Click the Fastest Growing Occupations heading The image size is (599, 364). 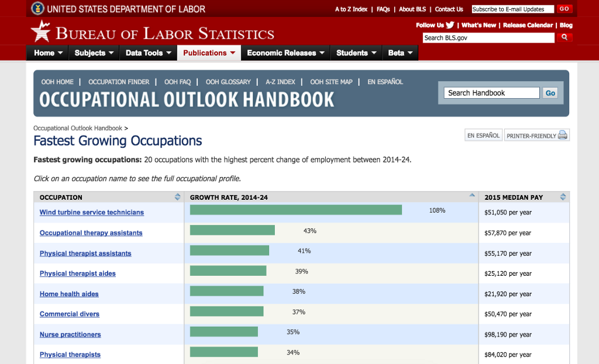pos(118,141)
